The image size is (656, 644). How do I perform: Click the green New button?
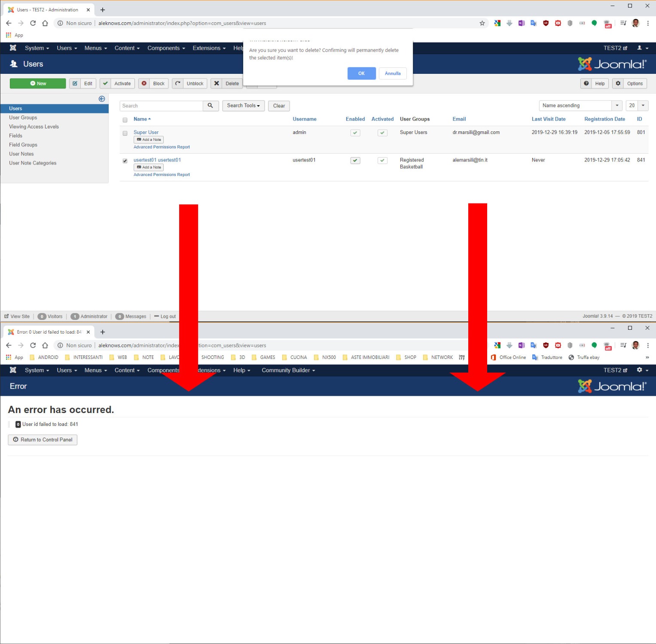point(38,83)
